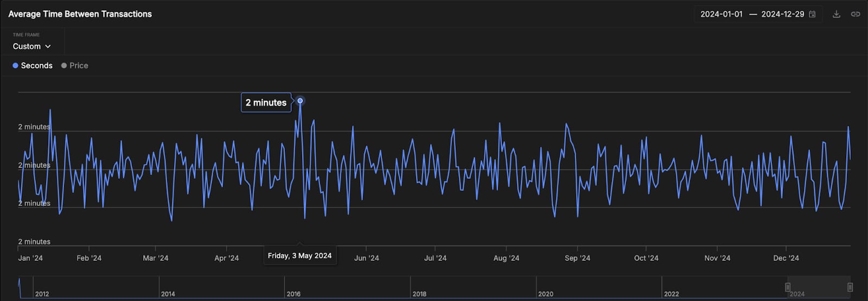The width and height of the screenshot is (868, 301).
Task: Click the Oct '24 axis label
Action: [646, 258]
